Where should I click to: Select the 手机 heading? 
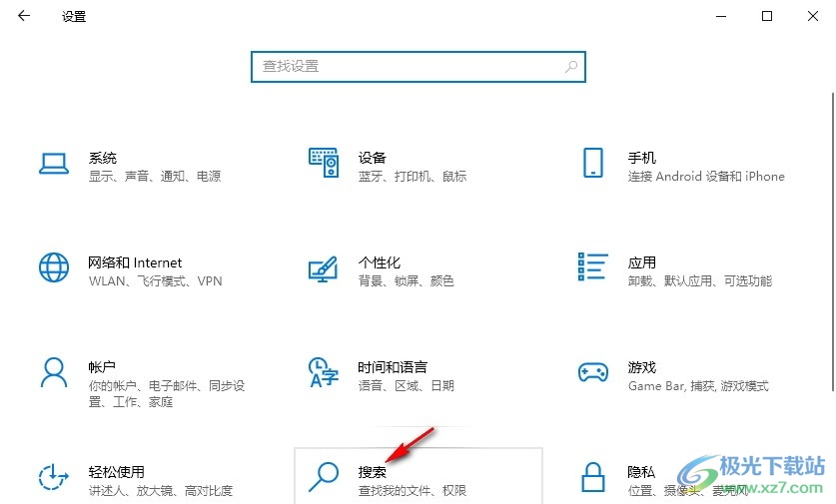(642, 158)
